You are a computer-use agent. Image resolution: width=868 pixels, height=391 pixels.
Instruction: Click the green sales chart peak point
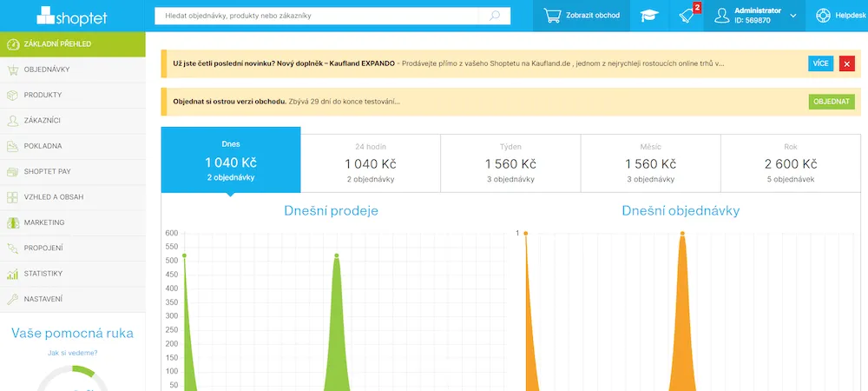pyautogui.click(x=336, y=255)
